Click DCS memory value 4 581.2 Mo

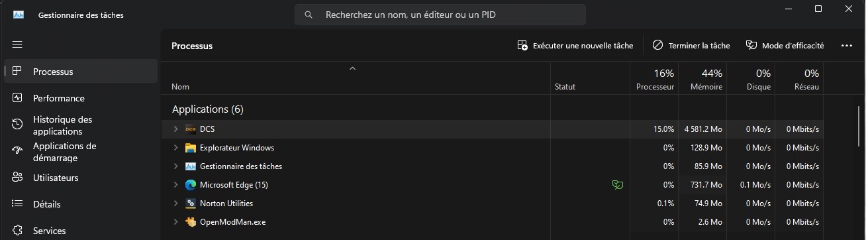[x=703, y=129]
